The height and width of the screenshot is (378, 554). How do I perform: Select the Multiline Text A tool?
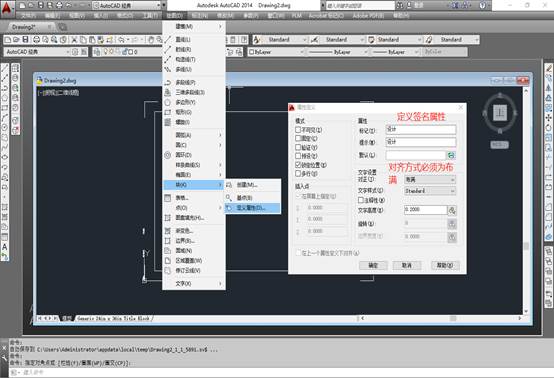[x=5, y=247]
